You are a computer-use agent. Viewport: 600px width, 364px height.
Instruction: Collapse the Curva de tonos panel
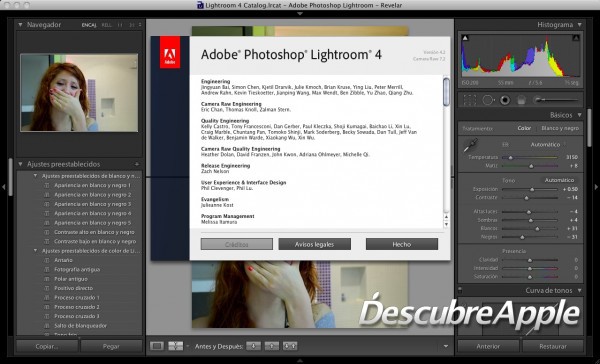click(x=579, y=291)
